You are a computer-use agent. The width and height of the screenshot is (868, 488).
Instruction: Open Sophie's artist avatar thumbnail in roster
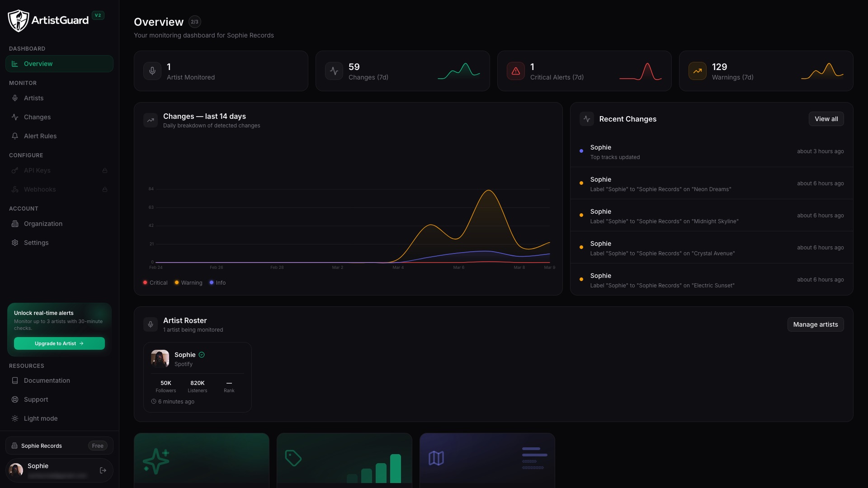tap(160, 359)
